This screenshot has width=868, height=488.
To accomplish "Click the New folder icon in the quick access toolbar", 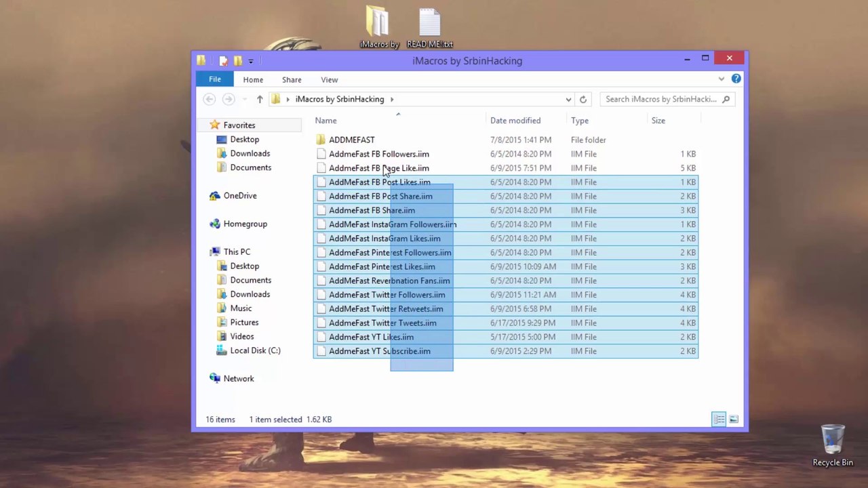I will 237,61.
